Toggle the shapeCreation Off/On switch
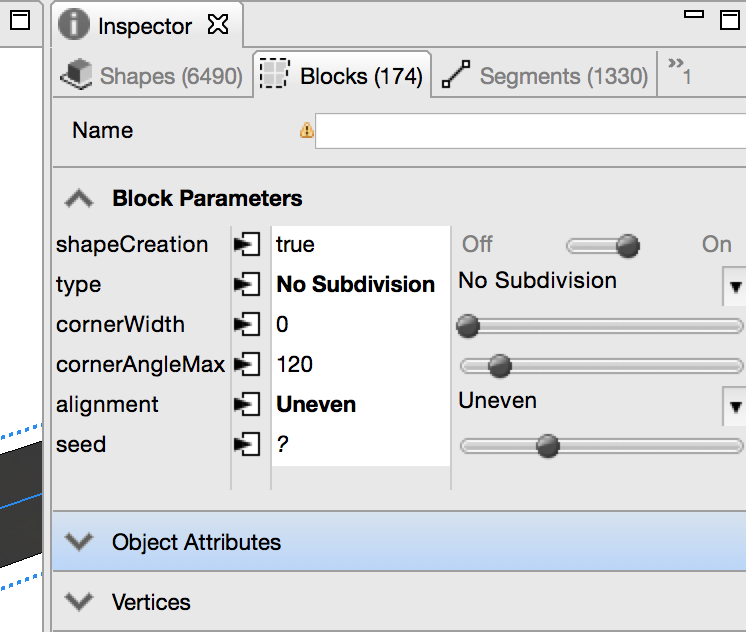 [602, 245]
